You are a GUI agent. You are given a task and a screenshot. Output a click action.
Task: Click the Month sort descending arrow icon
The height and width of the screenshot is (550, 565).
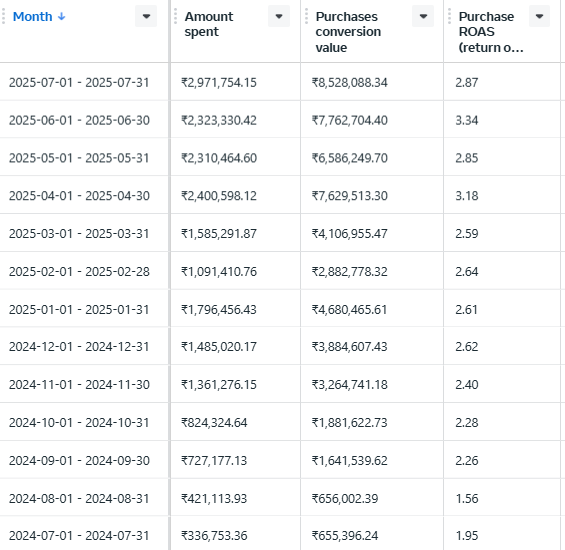tap(62, 17)
